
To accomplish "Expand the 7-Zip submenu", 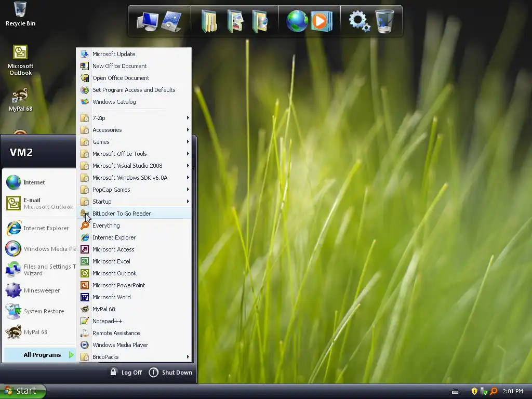I will [135, 118].
